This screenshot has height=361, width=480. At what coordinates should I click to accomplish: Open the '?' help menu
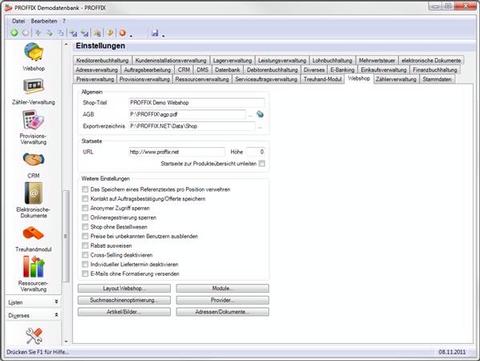pos(64,21)
